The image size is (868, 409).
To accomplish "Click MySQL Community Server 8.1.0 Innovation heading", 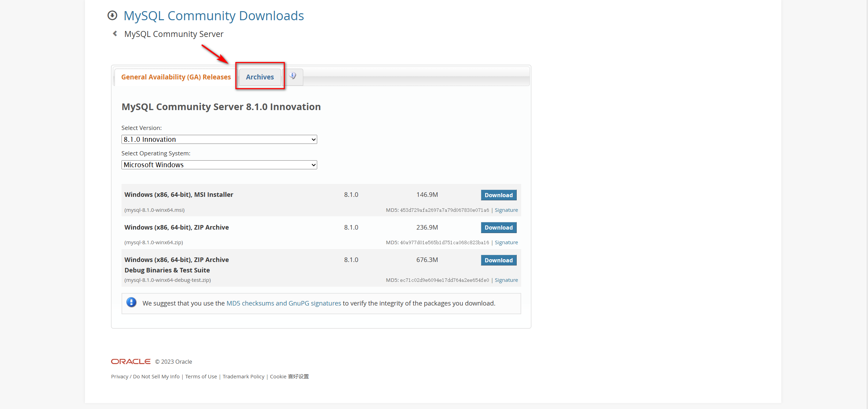I will point(221,107).
